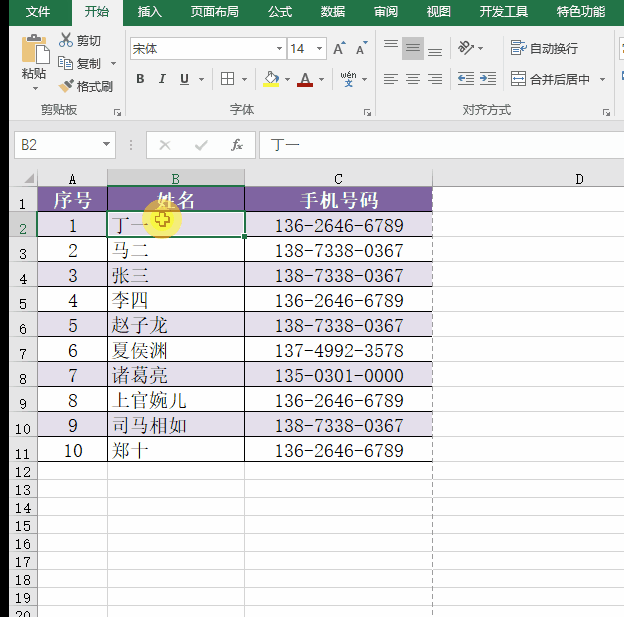Copy using the 复制 button
This screenshot has height=617, width=624.
click(82, 63)
